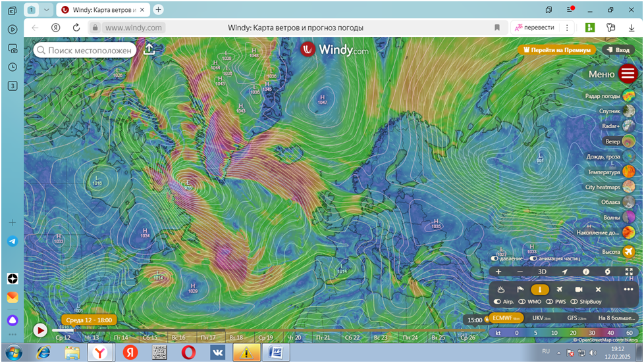Show airports POI airplane icon
Image resolution: width=644 pixels, height=363 pixels.
[x=560, y=289]
